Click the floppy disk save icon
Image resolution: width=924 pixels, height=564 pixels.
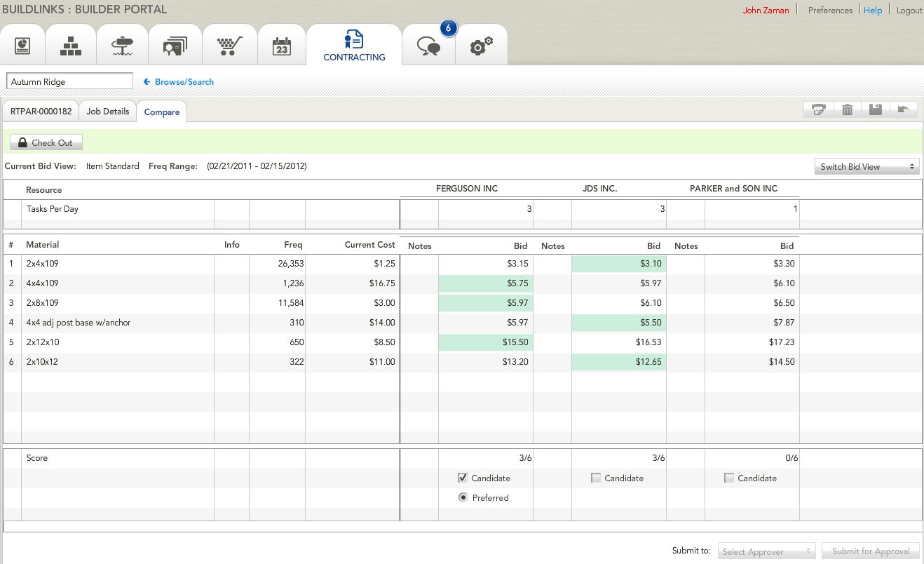[x=875, y=109]
